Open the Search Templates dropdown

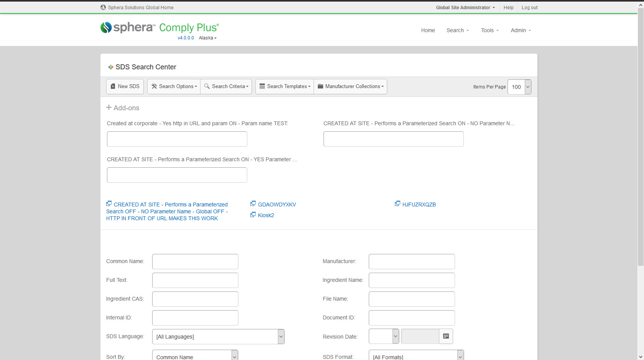click(x=285, y=87)
